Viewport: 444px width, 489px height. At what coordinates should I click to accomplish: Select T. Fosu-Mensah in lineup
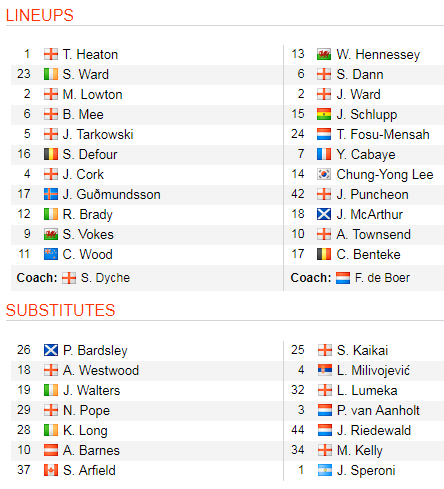(383, 134)
